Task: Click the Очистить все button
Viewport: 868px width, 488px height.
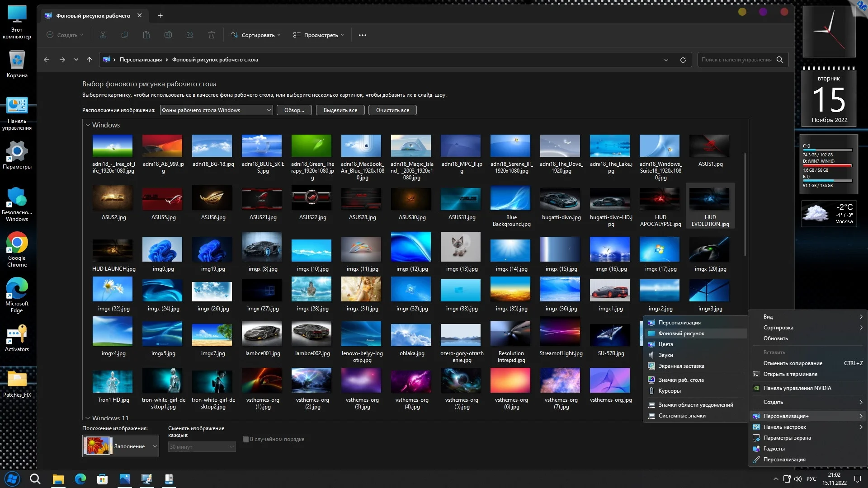Action: pos(392,110)
